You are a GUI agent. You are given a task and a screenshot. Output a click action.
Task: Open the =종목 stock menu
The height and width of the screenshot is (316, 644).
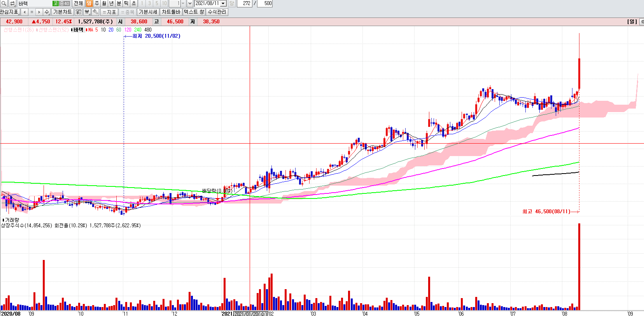[128, 12]
